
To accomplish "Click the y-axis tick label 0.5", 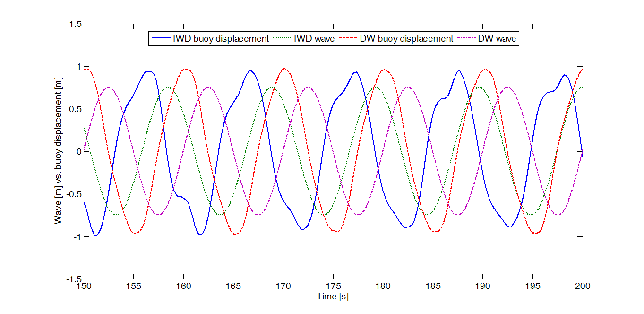I will coord(75,109).
